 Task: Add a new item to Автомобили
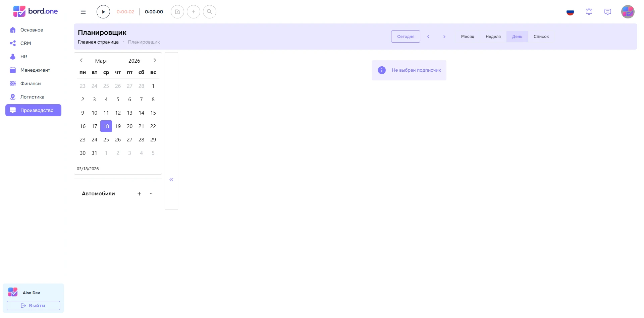point(140,194)
